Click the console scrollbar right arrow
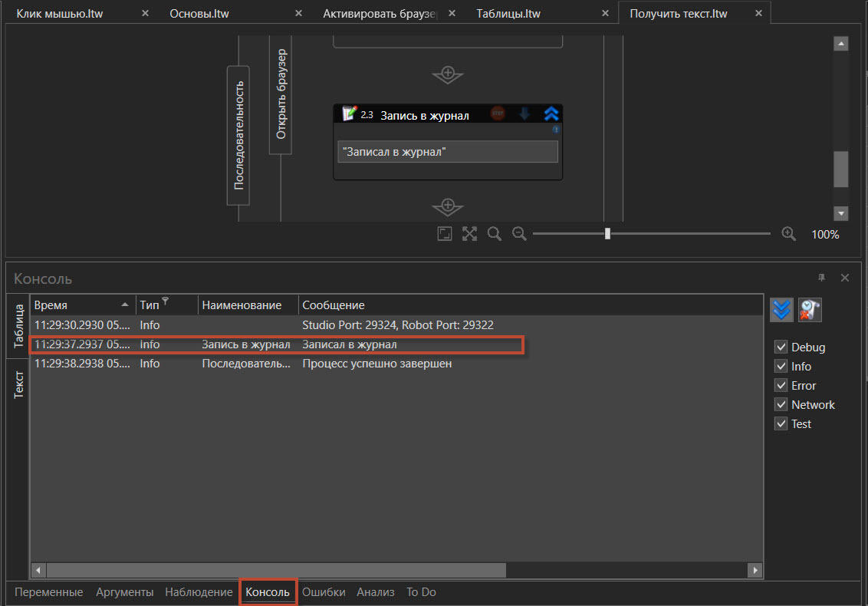The image size is (868, 606). click(x=755, y=570)
